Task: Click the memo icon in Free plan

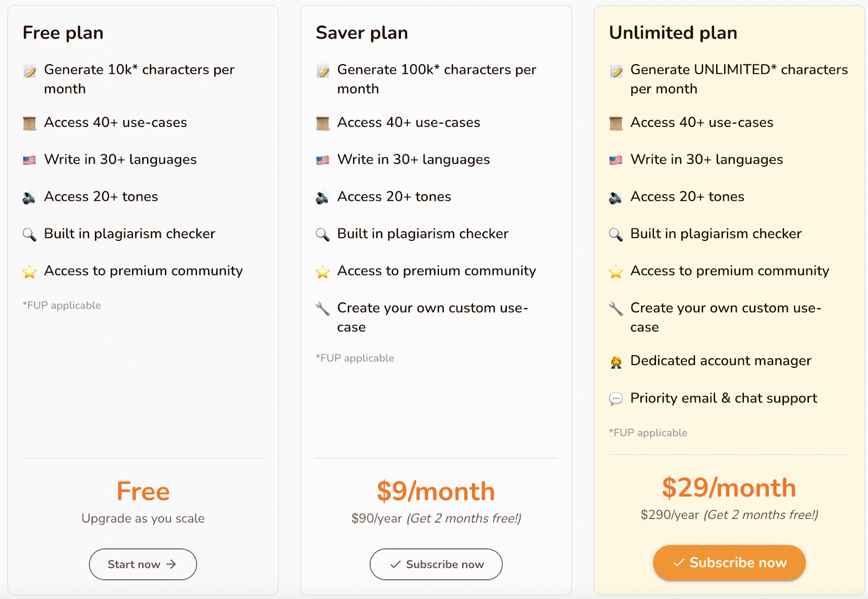Action: (30, 71)
